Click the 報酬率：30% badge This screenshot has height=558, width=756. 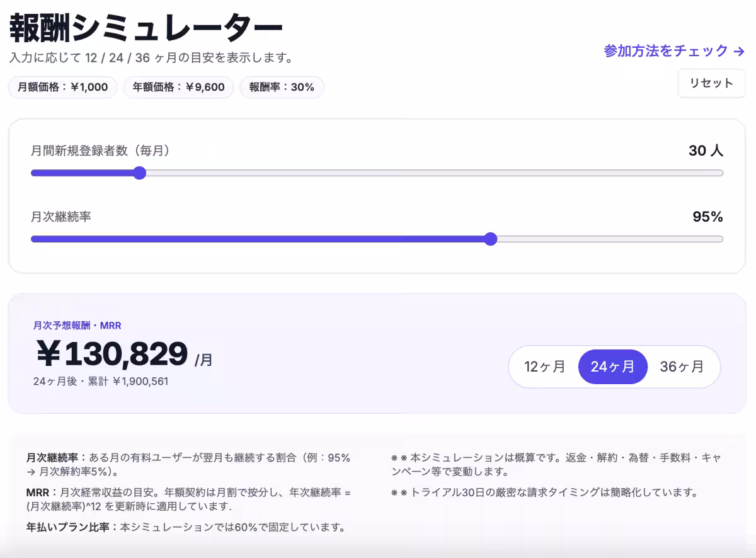(282, 87)
